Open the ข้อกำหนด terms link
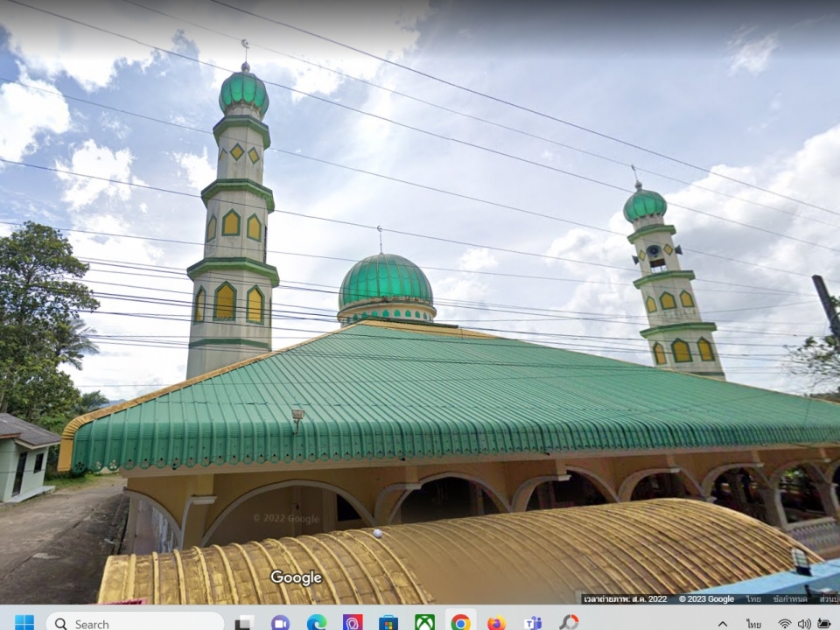The width and height of the screenshot is (840, 630). pos(790,599)
